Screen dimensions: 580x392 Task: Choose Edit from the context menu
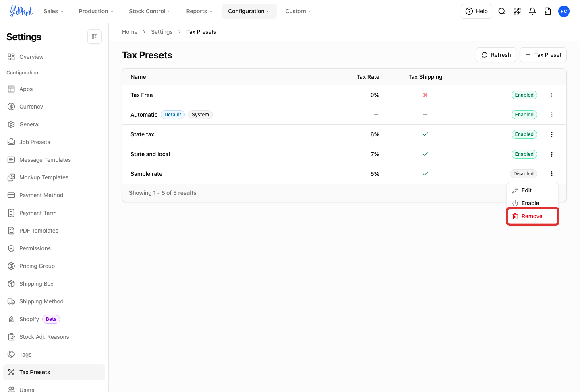point(532,190)
